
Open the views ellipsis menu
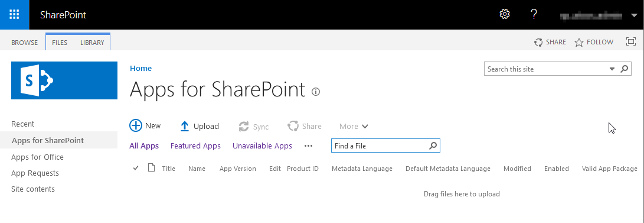click(x=309, y=146)
